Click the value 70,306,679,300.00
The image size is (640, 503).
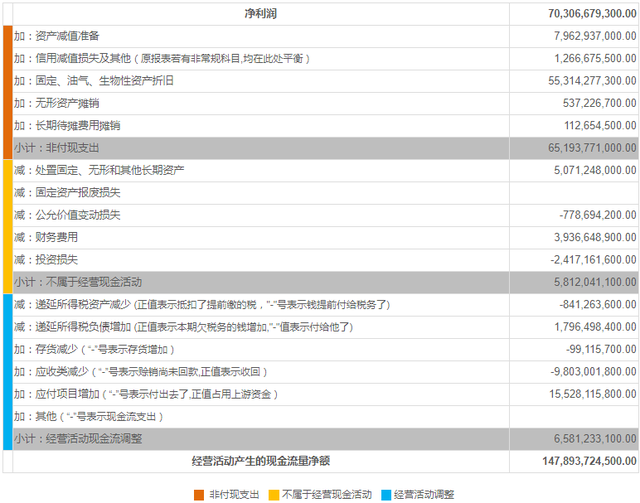[x=592, y=14]
